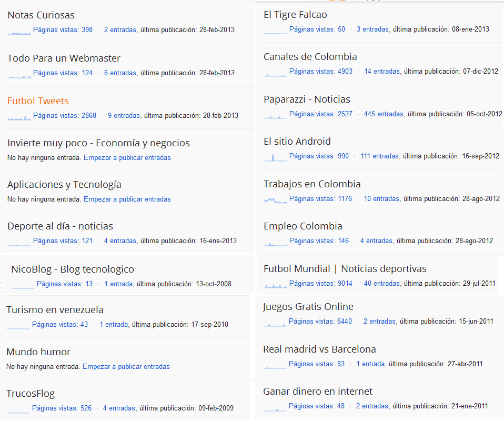Open Páginas vistas: 13 link

(65, 284)
